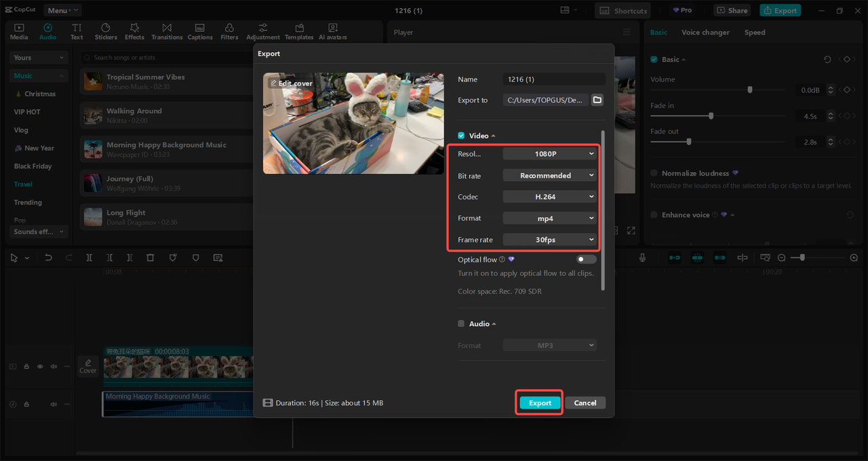Uncheck the Basic checkbox in audio panel
The width and height of the screenshot is (868, 461).
(654, 60)
